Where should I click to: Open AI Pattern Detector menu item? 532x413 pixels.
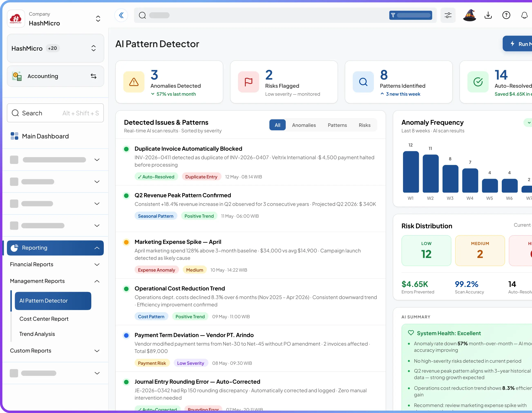tap(53, 301)
